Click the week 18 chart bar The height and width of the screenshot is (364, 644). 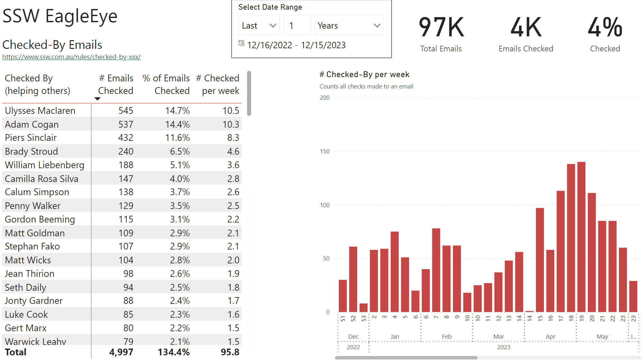571,238
